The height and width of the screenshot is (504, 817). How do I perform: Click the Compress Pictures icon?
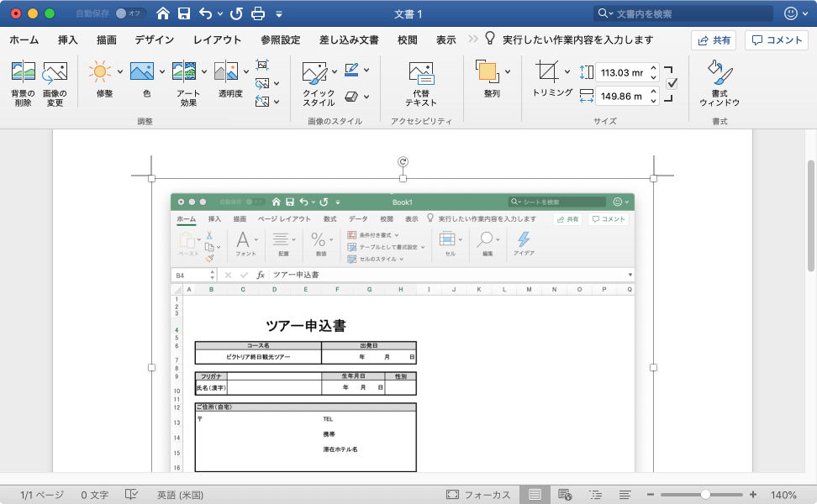coord(262,65)
